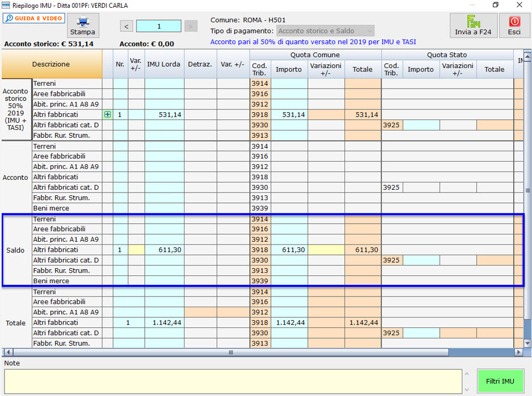The width and height of the screenshot is (532, 396).
Task: Select yellow Var. +/- cell in Saldo row
Action: click(136, 250)
